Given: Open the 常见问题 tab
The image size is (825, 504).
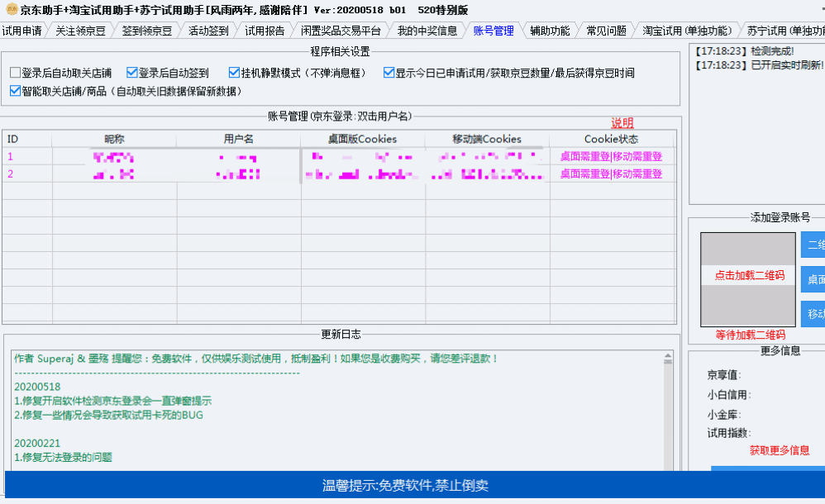Looking at the screenshot, I should point(606,31).
